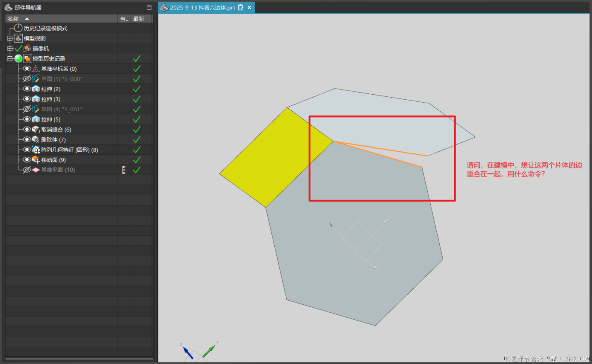
Task: Expand the 摄像机 tree node
Action: click(x=10, y=48)
